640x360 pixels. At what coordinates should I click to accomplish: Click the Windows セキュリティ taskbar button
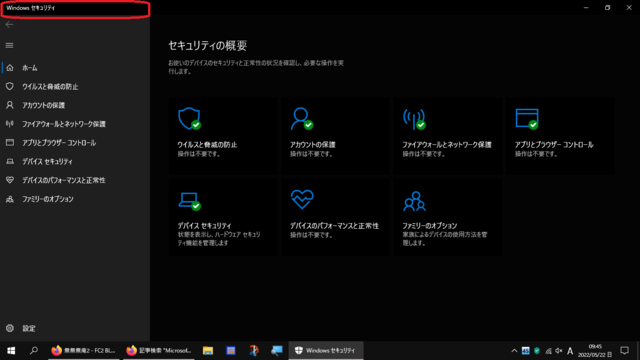(x=326, y=351)
